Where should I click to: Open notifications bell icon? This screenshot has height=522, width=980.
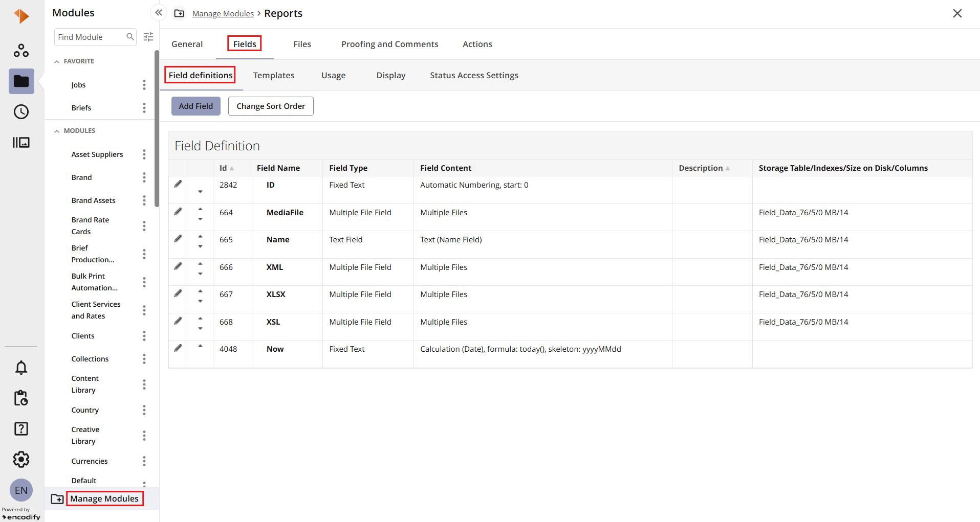pyautogui.click(x=21, y=368)
